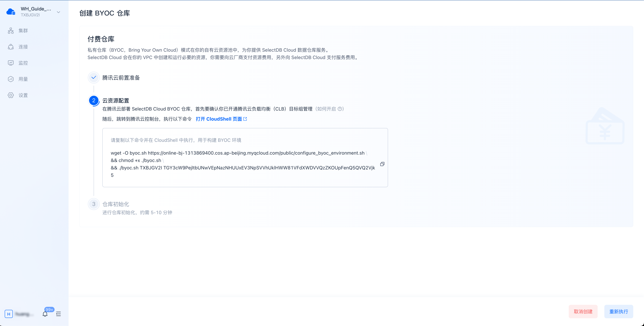644x326 pixels.
Task: Click the 创建 BYOC 仓库 page title
Action: tap(105, 13)
